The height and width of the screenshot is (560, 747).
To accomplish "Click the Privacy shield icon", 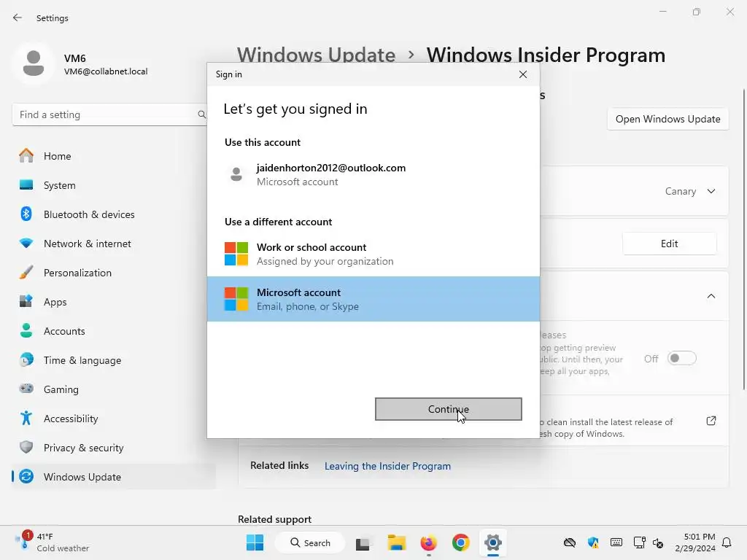I will 26,447.
